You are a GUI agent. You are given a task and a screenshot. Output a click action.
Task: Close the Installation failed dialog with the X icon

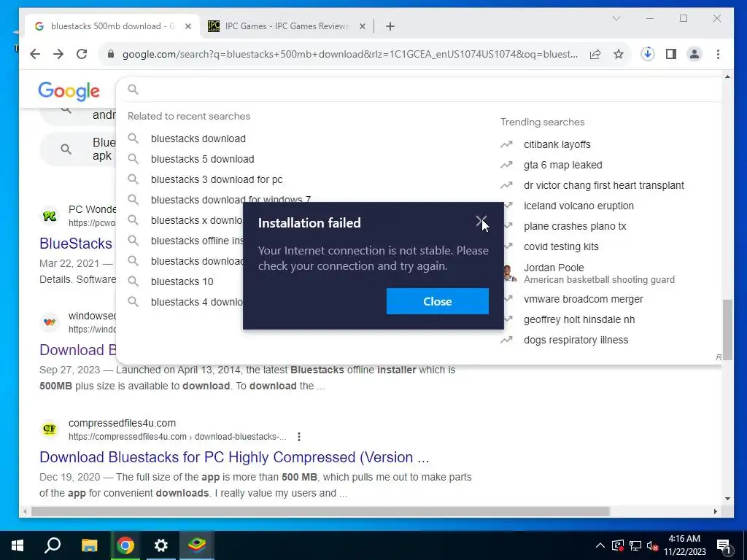[x=481, y=222]
